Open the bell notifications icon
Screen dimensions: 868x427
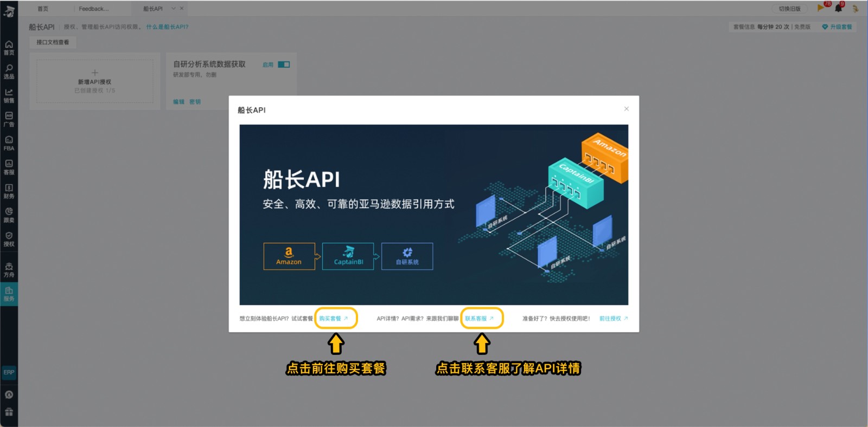point(839,8)
